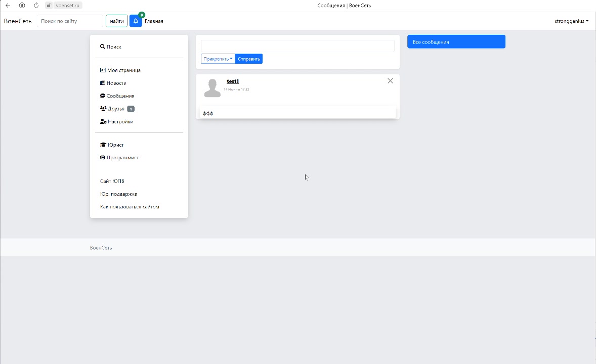596x364 pixels.
Task: Open the Прикрепить attachment dropdown
Action: point(218,59)
